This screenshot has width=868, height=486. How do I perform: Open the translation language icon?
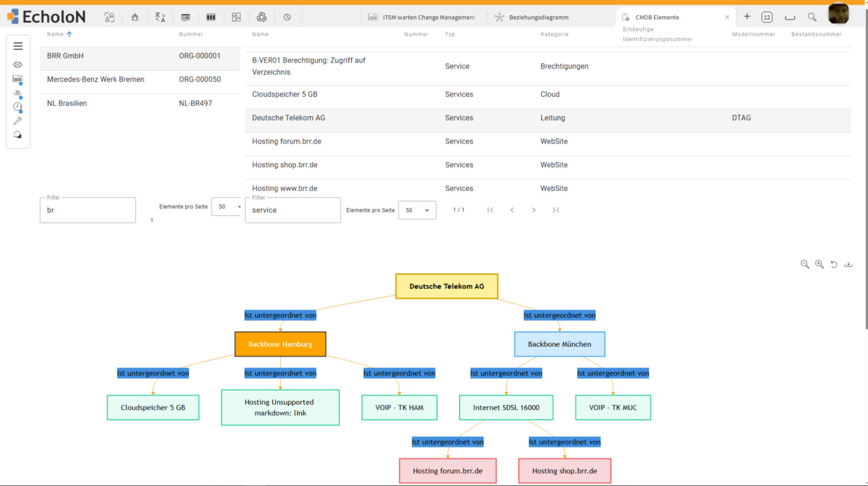[160, 17]
